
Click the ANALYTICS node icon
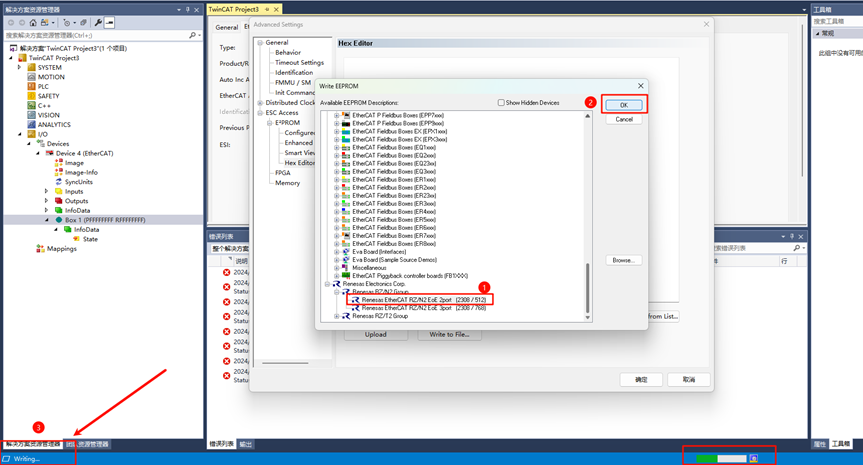(31, 124)
